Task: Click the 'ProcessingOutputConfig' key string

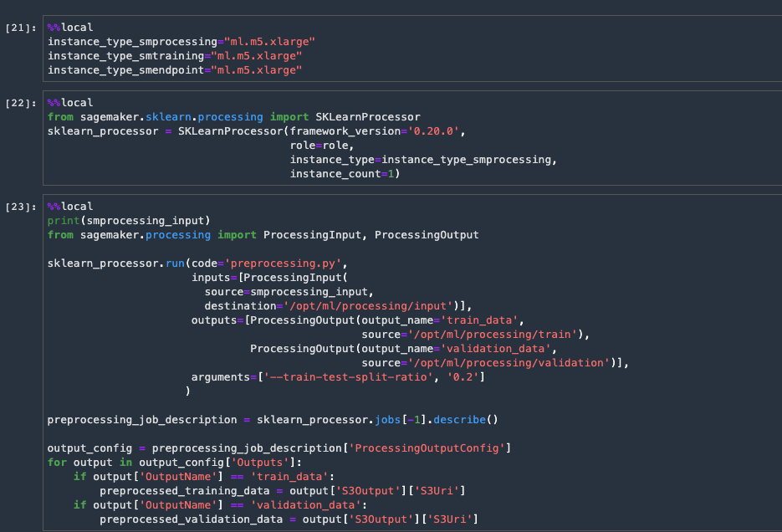Action: [x=427, y=448]
